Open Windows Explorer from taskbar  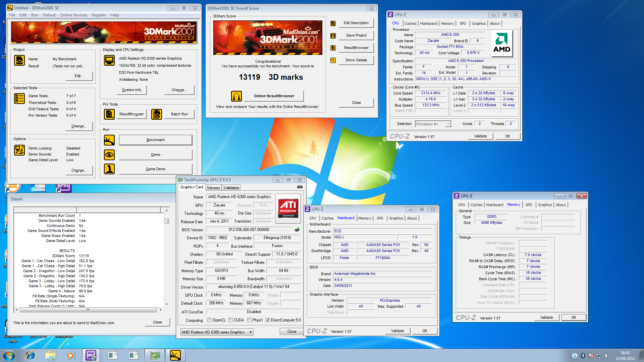click(x=51, y=355)
